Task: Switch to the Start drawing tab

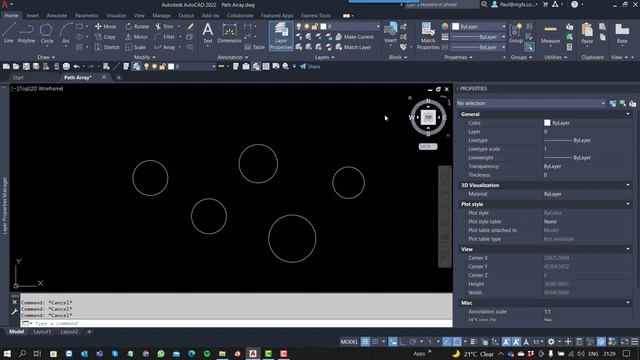Action: (x=18, y=78)
